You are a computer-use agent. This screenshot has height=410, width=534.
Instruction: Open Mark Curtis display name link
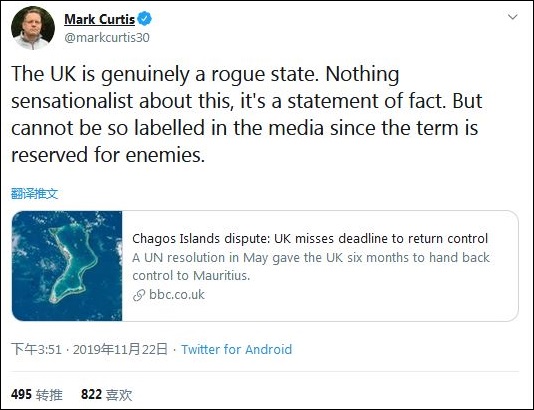(99, 19)
